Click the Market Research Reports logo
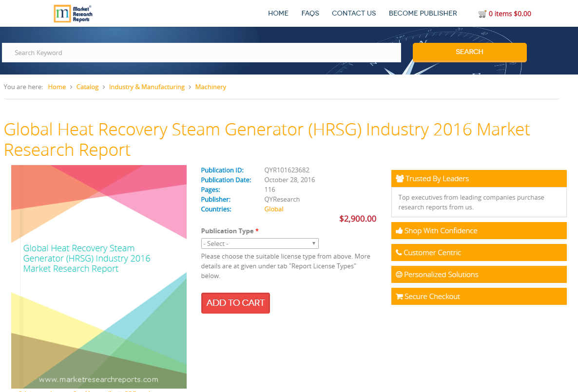This screenshot has height=392, width=578. (73, 14)
